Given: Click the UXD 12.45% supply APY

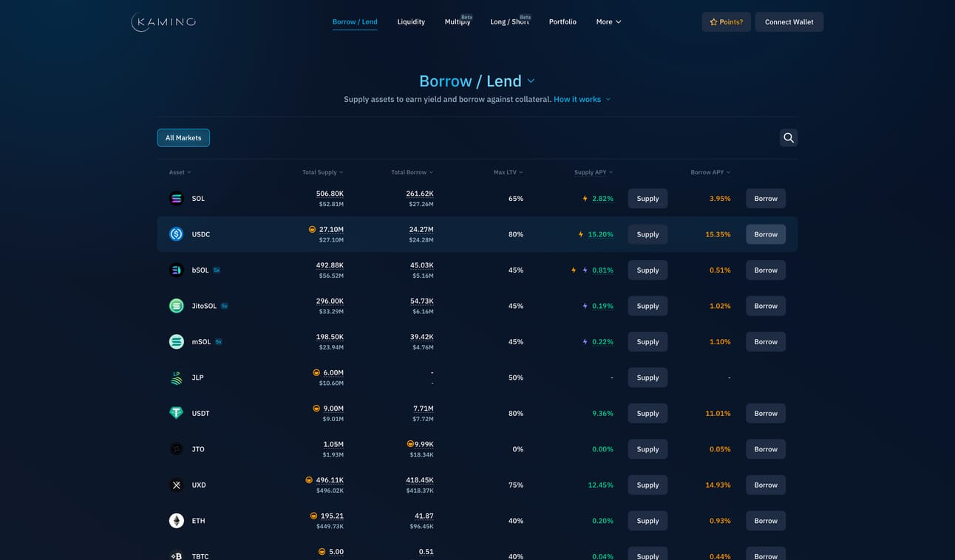Looking at the screenshot, I should (600, 485).
